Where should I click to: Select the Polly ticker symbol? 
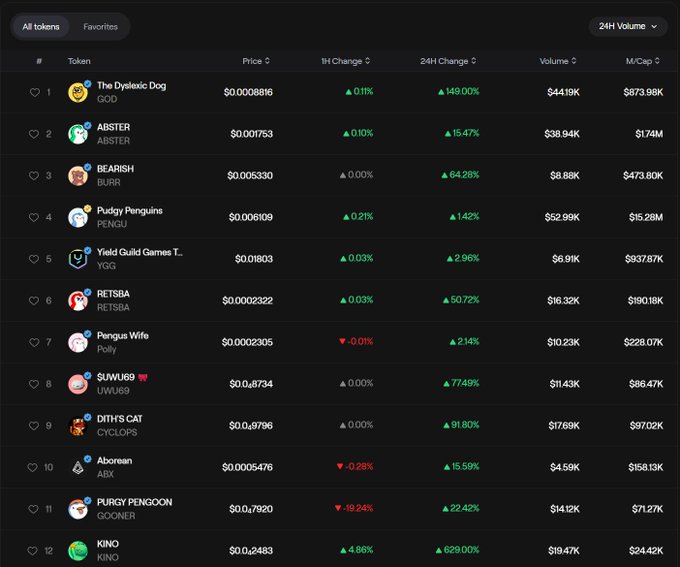[106, 349]
